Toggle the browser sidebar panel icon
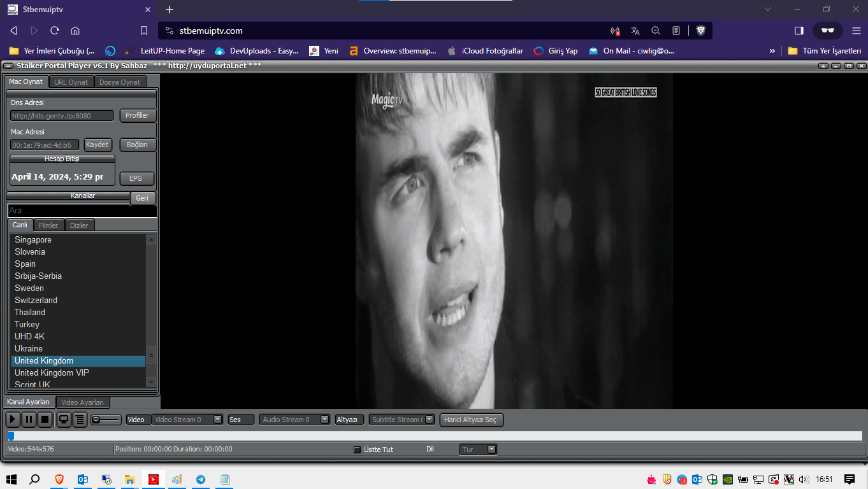This screenshot has height=489, width=868. (799, 31)
